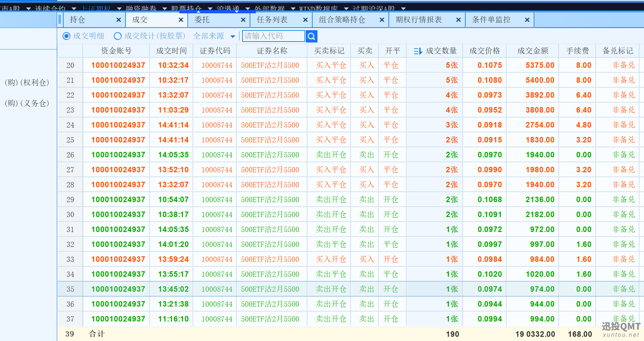Expand the 沪港通 dropdown arrow in the top bar
This screenshot has height=341, width=644.
coord(248,8)
